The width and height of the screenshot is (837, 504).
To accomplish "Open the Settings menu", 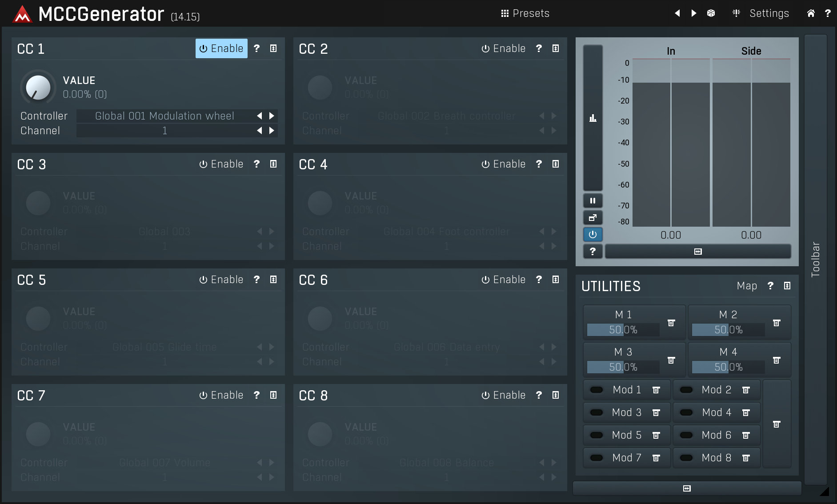I will pos(761,13).
